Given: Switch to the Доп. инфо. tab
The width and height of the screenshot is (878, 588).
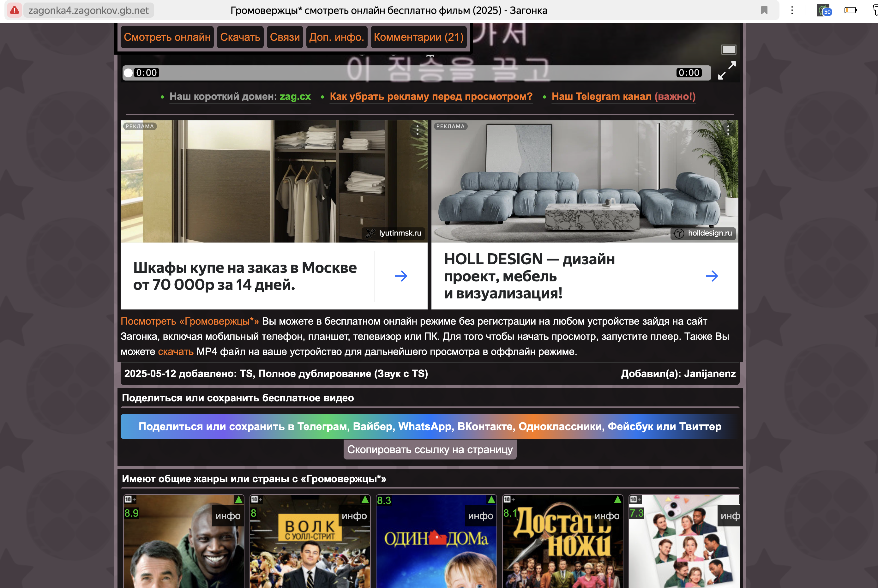Looking at the screenshot, I should (336, 37).
